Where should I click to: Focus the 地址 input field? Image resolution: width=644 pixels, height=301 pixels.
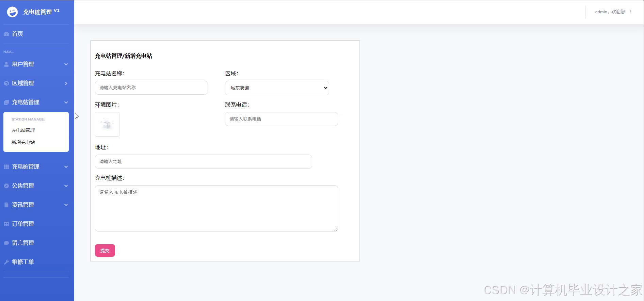(203, 161)
